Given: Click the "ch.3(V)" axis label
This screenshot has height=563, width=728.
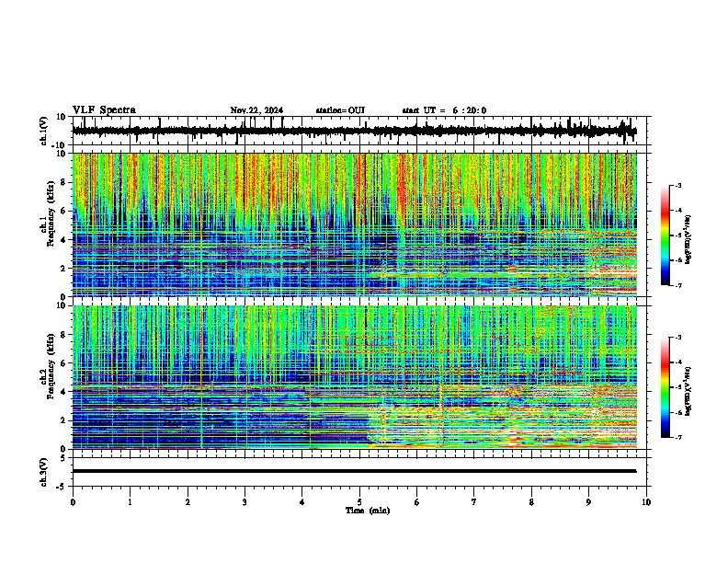Looking at the screenshot, I should 44,473.
